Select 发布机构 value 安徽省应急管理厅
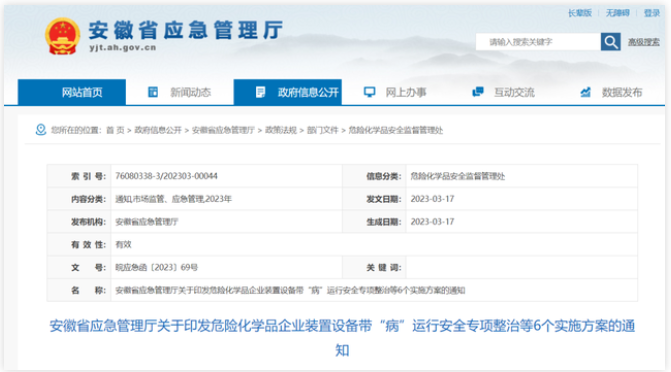The image size is (671, 372). 147,222
